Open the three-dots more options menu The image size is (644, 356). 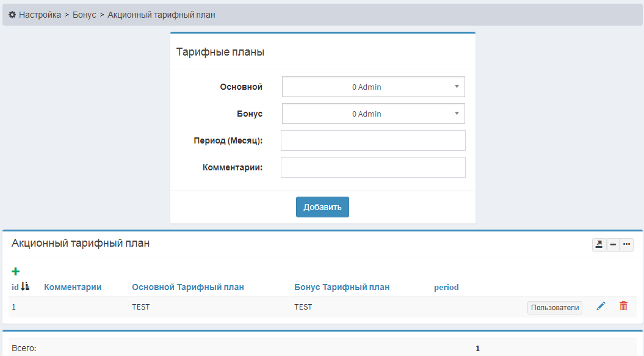pyautogui.click(x=626, y=245)
